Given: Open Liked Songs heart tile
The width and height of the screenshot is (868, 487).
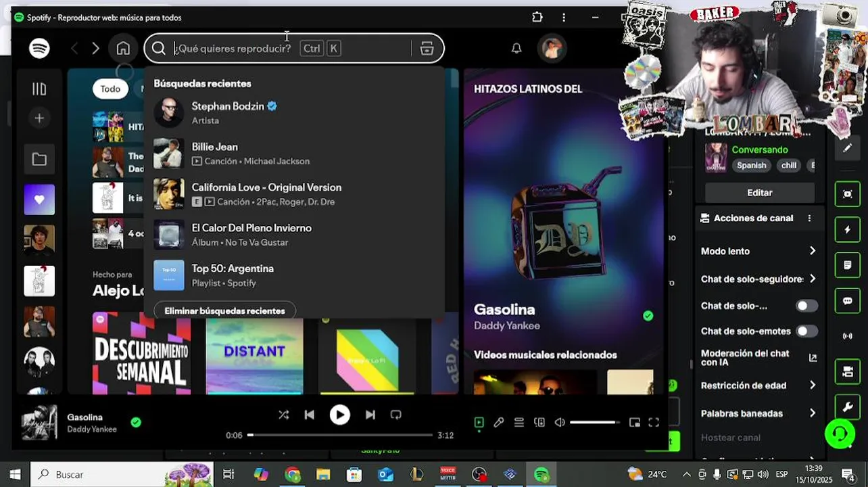Looking at the screenshot, I should click(x=39, y=200).
